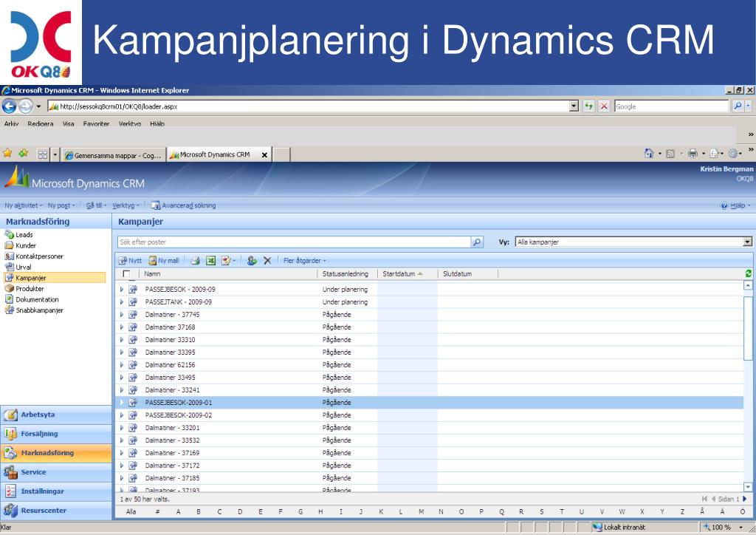Viewport: 756px width, 535px height.
Task: Open the Favorites Center star icon
Action: tap(7, 154)
